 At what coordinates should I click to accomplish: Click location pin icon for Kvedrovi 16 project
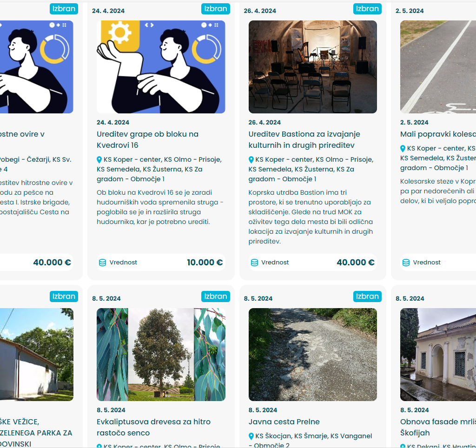click(x=99, y=160)
